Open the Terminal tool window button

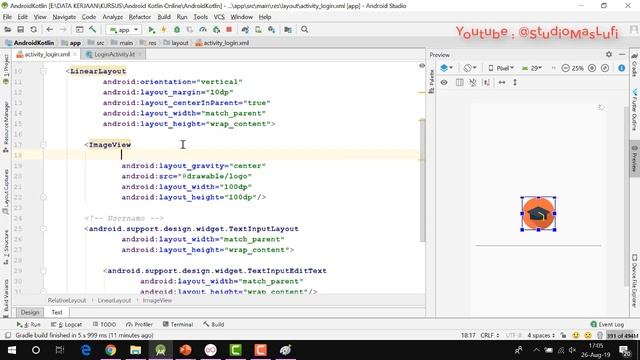(178, 324)
